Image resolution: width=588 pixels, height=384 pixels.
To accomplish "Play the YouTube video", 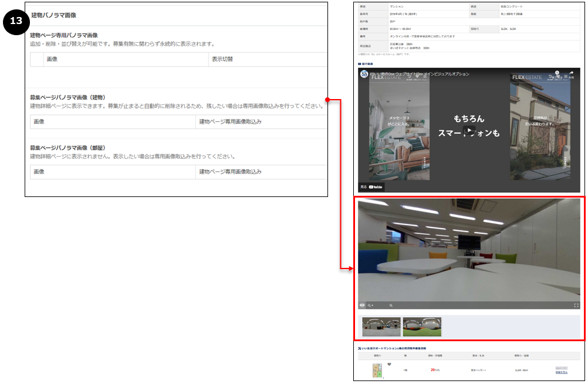I will (468, 130).
